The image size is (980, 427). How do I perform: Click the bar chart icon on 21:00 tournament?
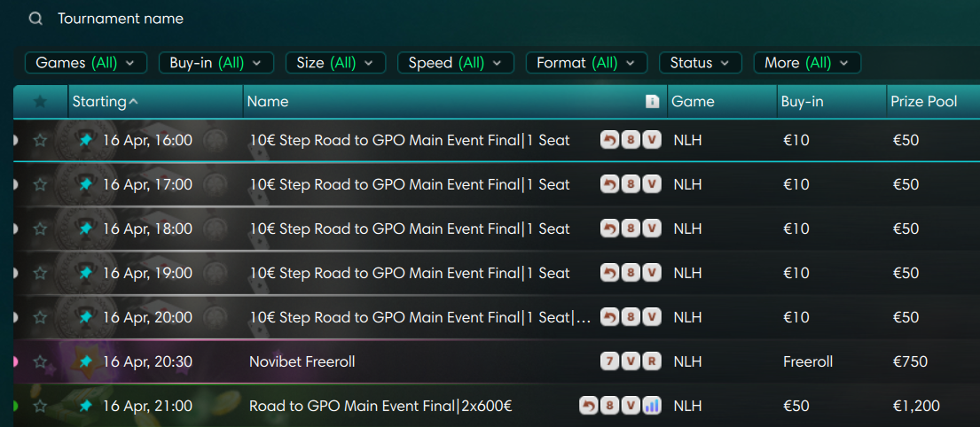coord(652,406)
